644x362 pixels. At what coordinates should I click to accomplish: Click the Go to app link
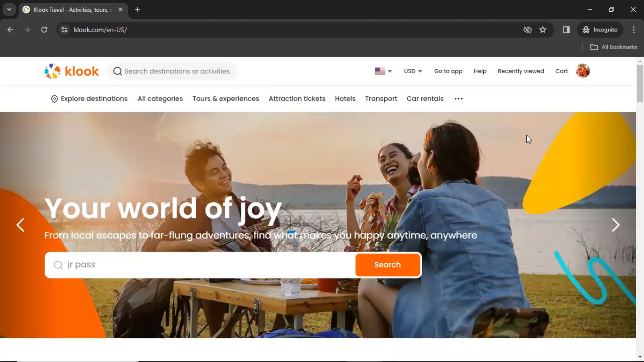(448, 71)
